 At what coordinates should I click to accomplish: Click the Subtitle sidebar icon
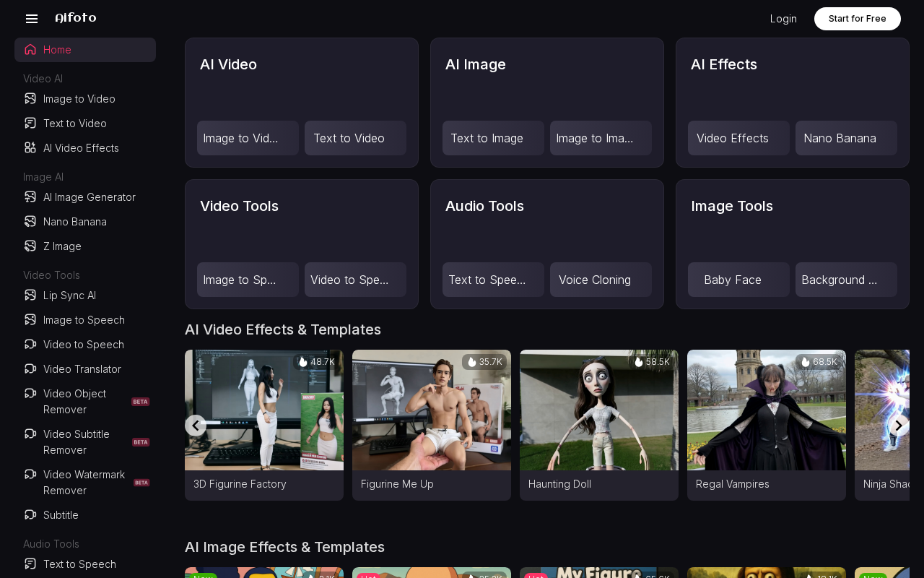point(30,515)
